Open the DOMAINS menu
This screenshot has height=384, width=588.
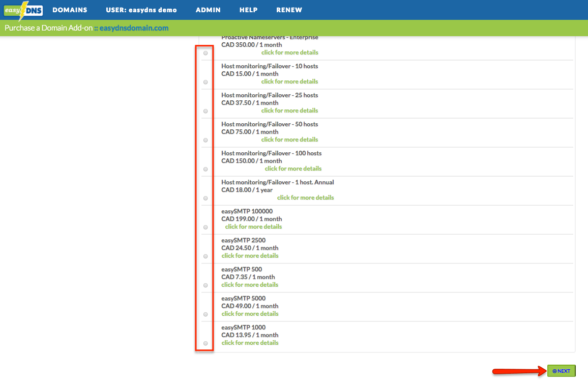(x=70, y=10)
